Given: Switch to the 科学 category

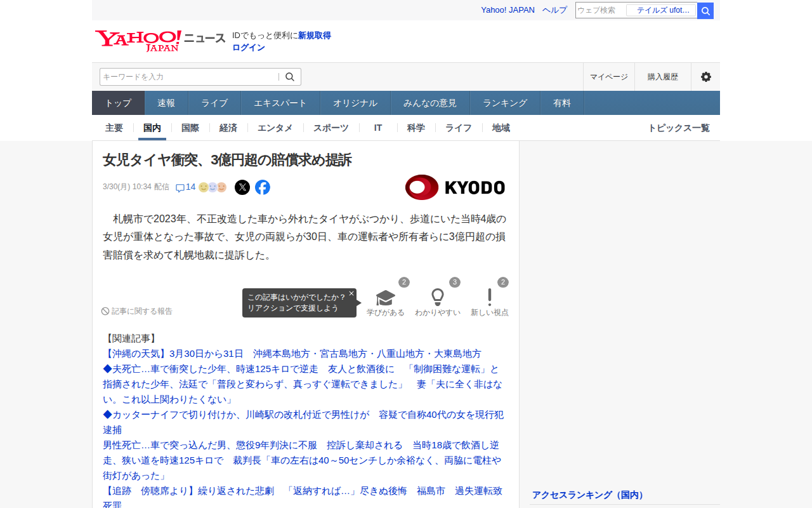Looking at the screenshot, I should (x=416, y=128).
